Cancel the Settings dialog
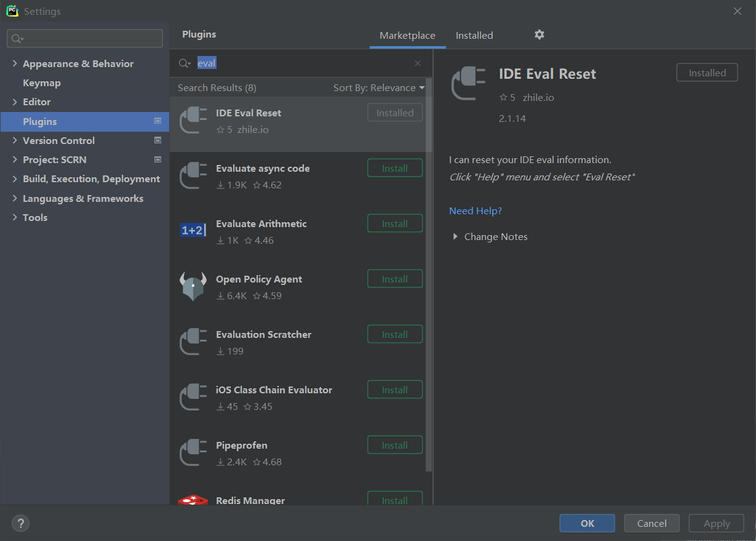 652,523
